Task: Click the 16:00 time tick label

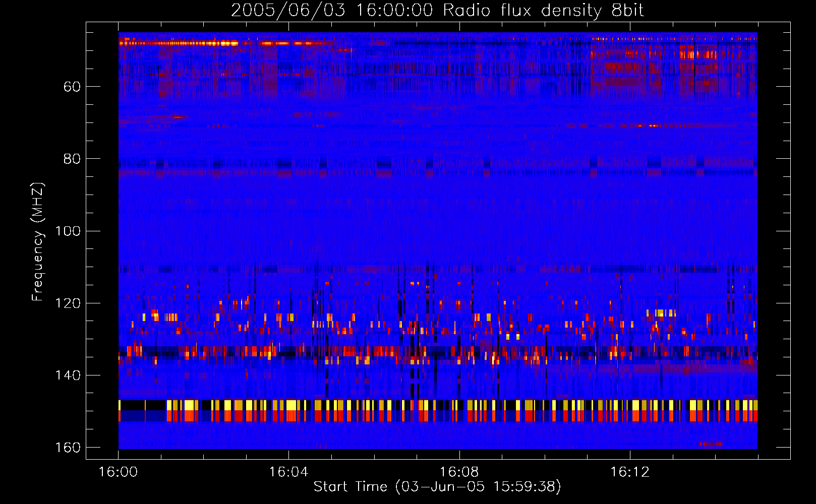Action: [x=118, y=472]
